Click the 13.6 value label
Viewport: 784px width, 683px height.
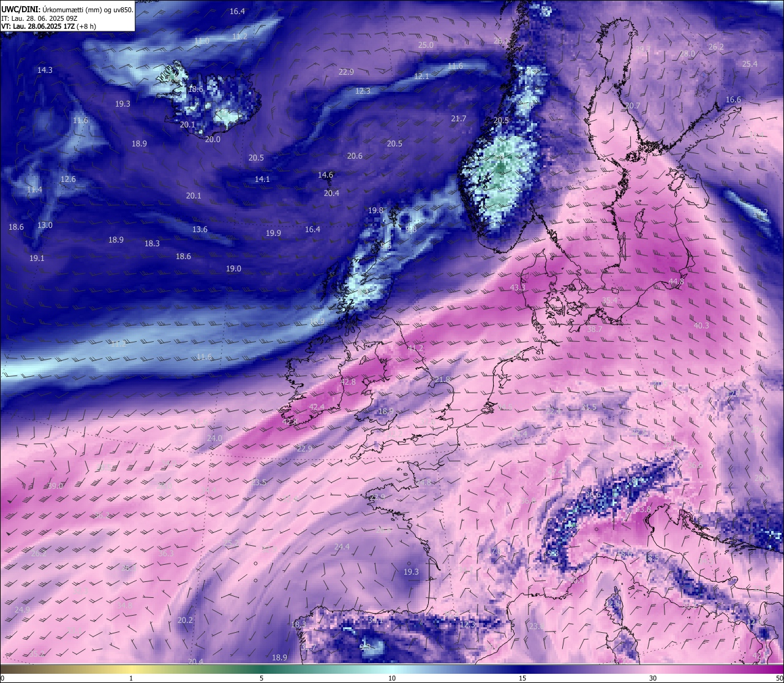coord(200,230)
